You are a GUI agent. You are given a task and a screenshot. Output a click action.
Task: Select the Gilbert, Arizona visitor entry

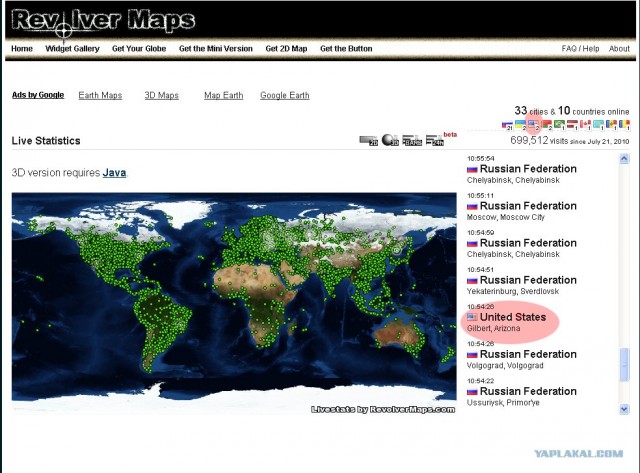507,318
